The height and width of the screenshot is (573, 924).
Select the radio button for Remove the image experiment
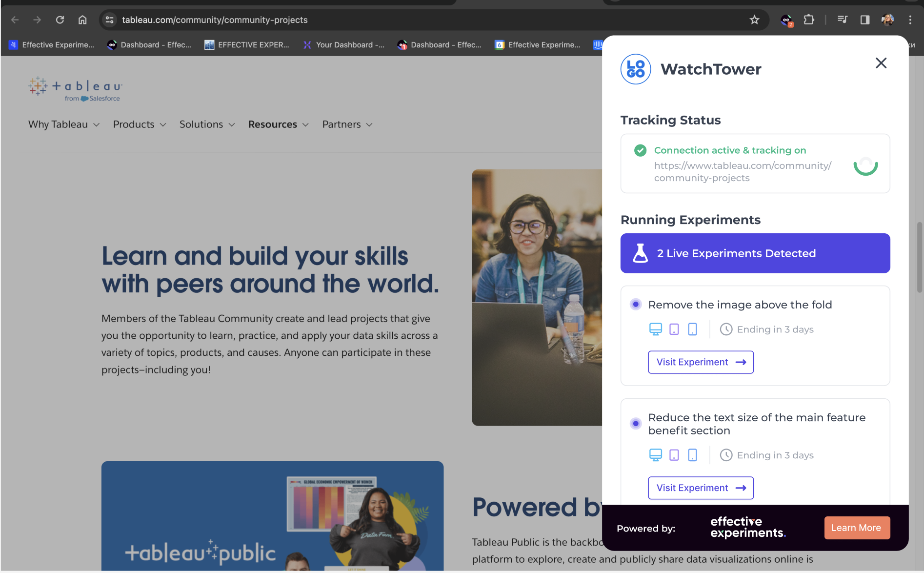[635, 304]
